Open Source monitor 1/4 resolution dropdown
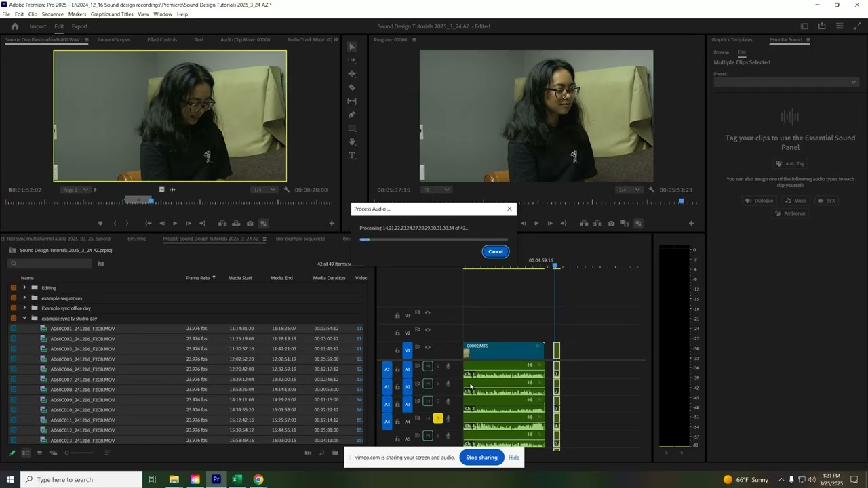868x488 pixels. [264, 190]
